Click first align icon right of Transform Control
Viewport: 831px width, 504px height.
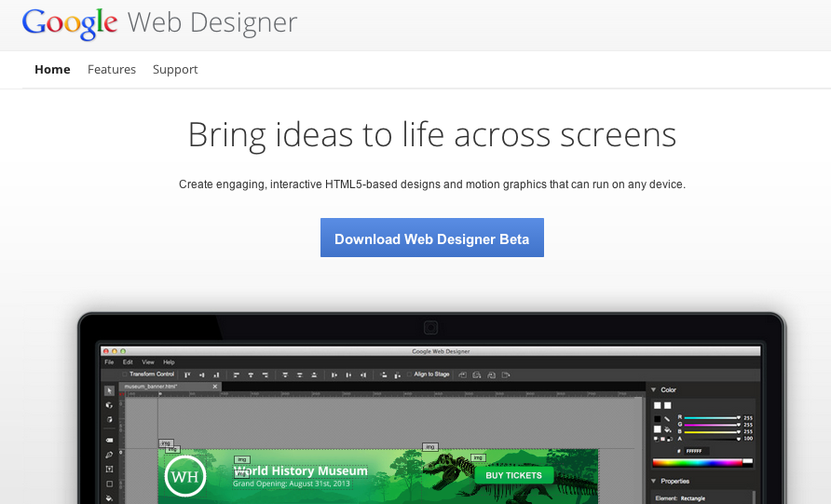[x=187, y=375]
